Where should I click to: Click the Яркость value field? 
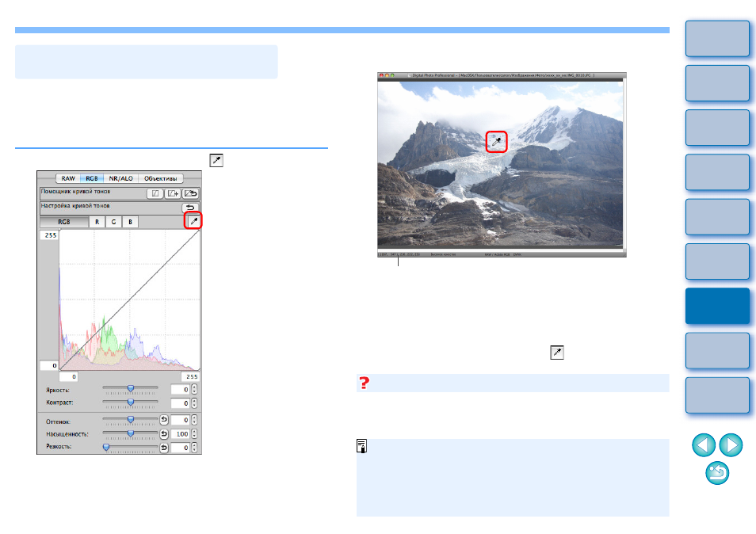pyautogui.click(x=181, y=390)
